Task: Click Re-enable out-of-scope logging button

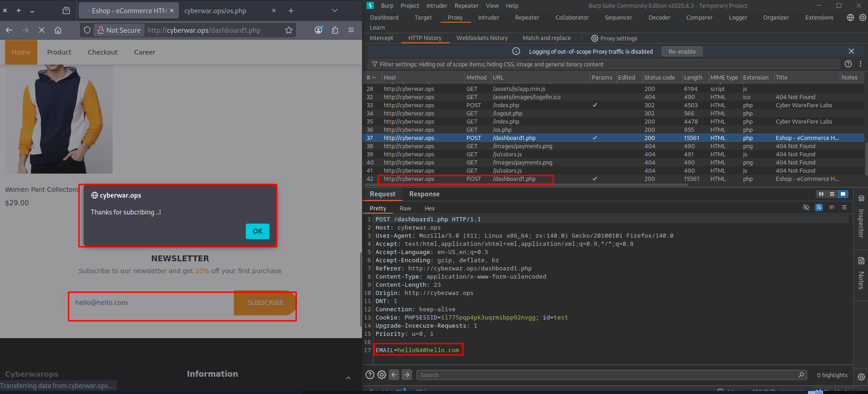Action: pos(681,51)
